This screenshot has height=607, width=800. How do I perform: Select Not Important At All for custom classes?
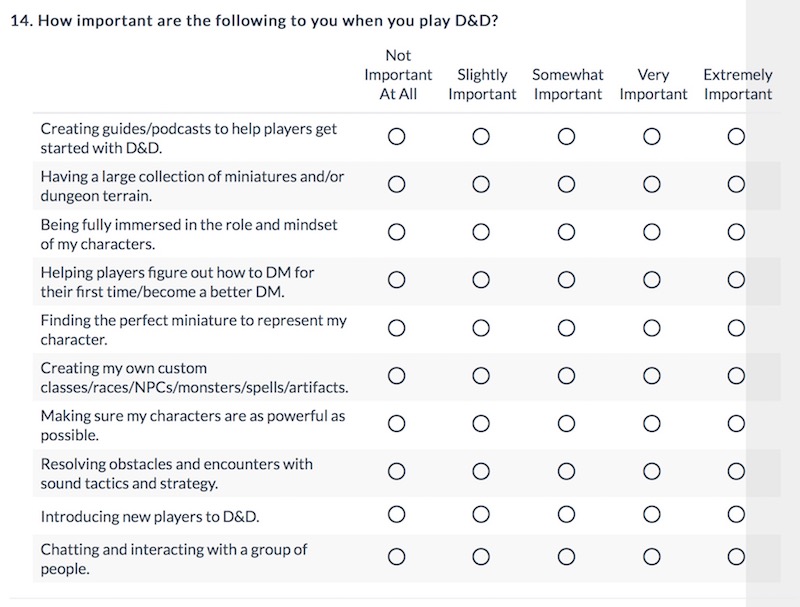click(396, 376)
